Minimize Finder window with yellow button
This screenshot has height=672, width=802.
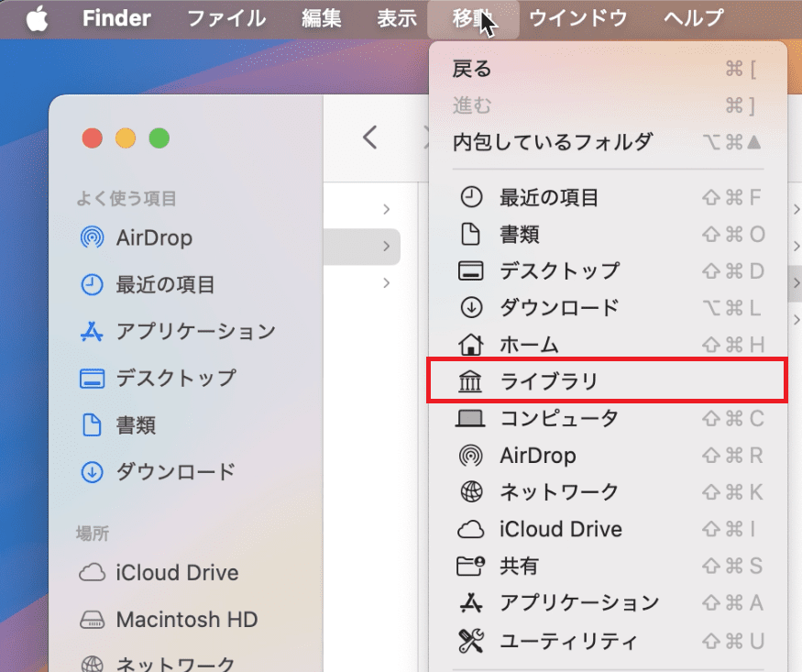(x=126, y=138)
